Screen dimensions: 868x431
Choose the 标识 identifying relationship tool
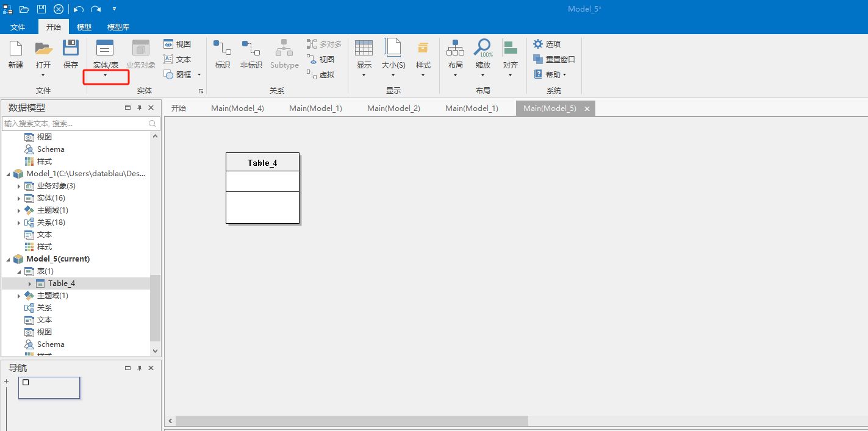(222, 55)
